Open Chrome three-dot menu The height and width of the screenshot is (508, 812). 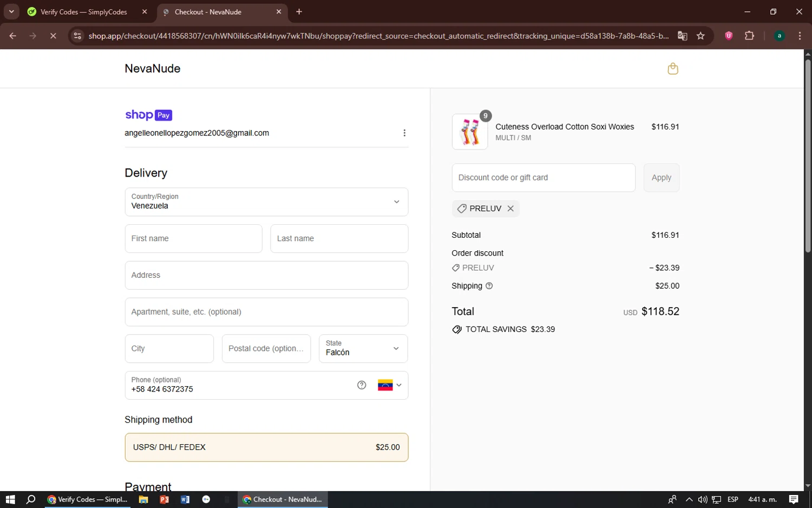tap(800, 36)
